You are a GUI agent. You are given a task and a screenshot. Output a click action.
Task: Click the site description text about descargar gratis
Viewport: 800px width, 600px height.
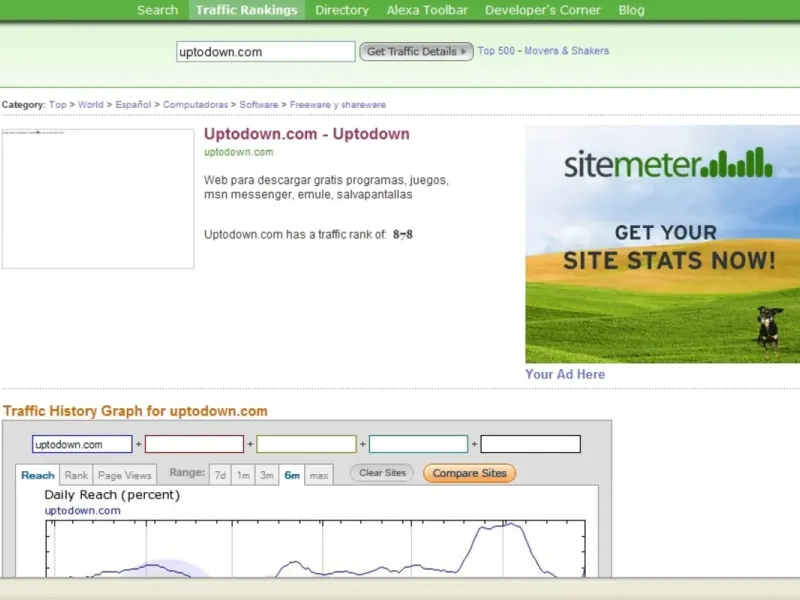coord(327,187)
